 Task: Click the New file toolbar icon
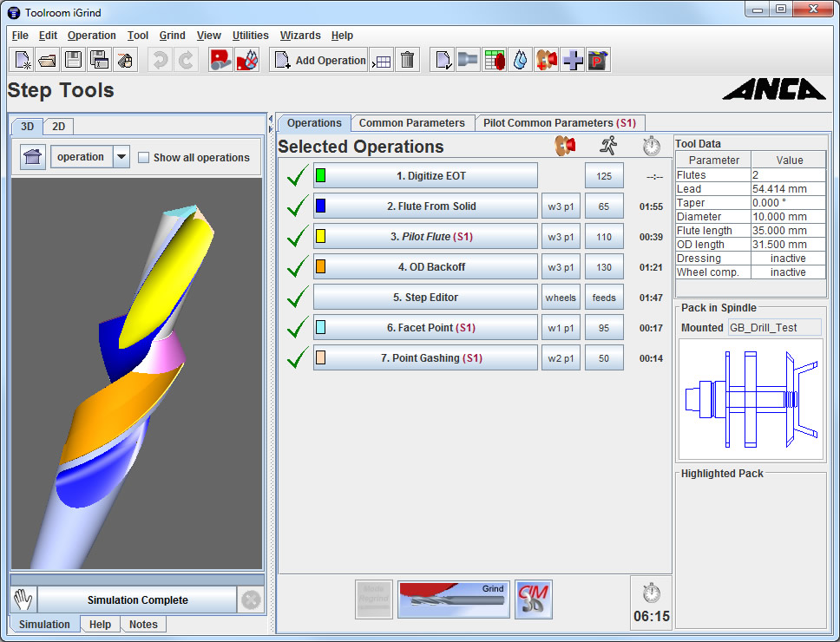pos(22,60)
